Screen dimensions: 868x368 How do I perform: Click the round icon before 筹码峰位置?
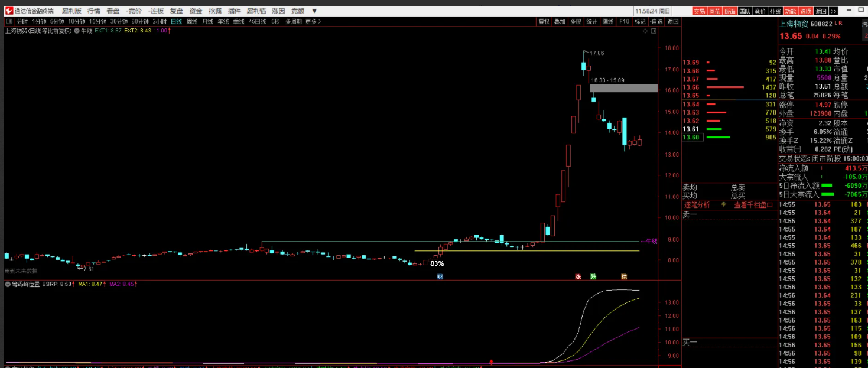click(x=8, y=284)
